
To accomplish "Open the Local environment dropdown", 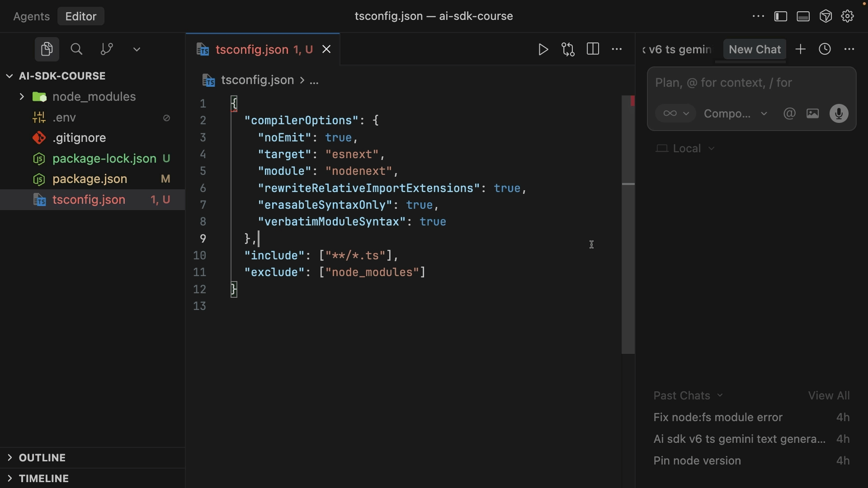I will 686,149.
